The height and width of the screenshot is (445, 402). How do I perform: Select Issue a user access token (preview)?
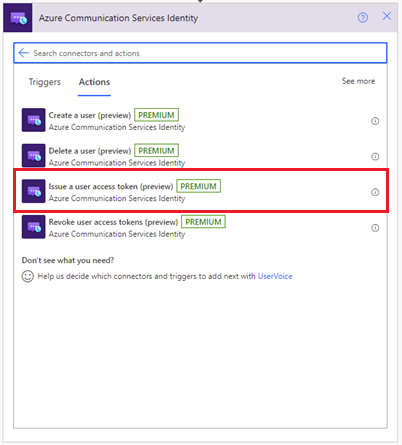coord(201,190)
